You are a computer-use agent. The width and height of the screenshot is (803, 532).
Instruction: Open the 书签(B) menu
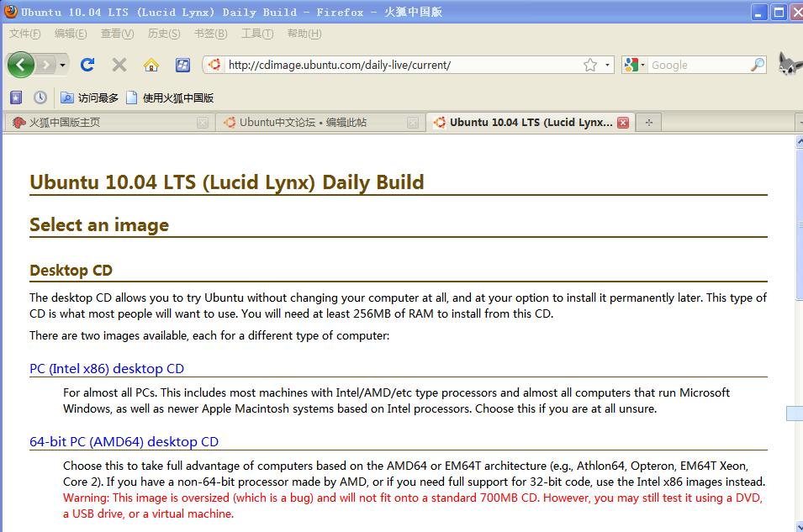[x=210, y=34]
